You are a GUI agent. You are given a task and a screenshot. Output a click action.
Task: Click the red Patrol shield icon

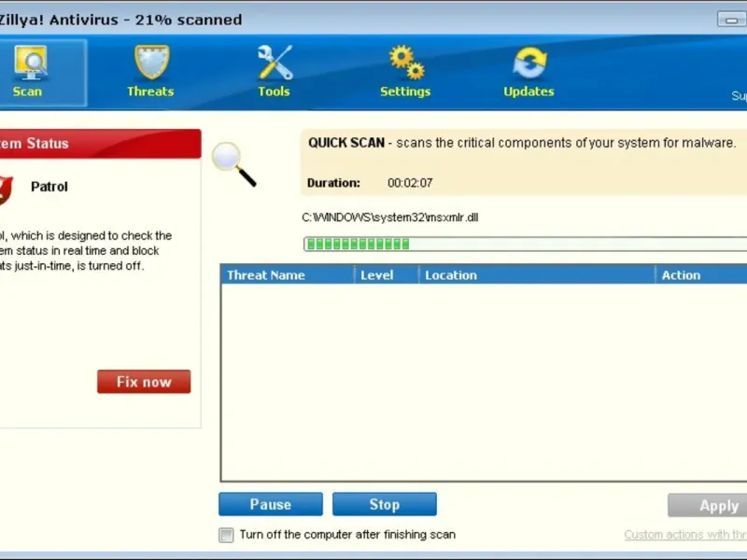pyautogui.click(x=7, y=190)
